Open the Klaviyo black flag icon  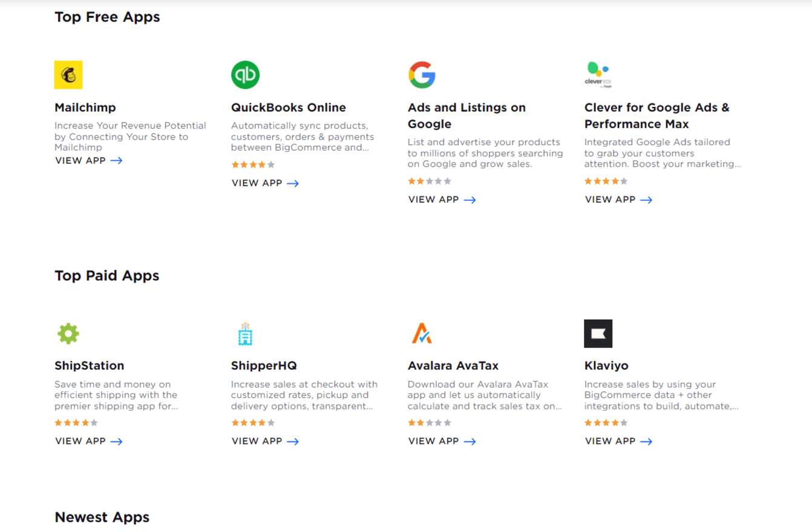[598, 333]
